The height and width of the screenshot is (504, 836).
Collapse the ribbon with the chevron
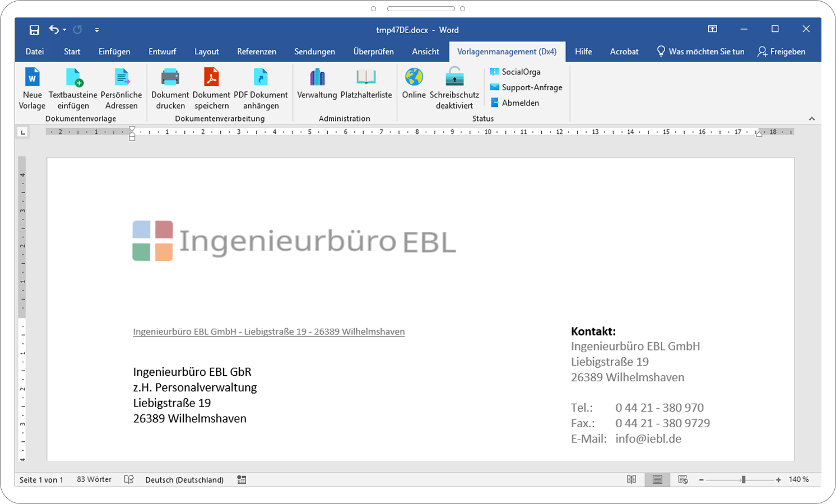812,118
